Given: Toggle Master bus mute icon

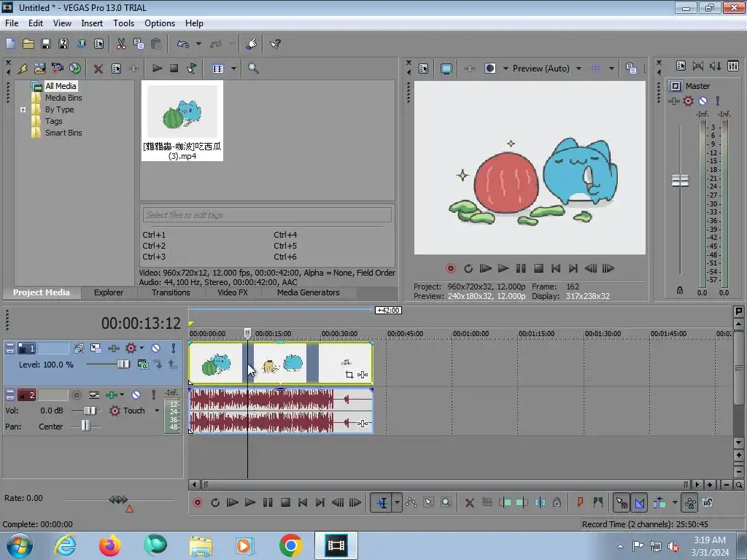Looking at the screenshot, I should (703, 101).
